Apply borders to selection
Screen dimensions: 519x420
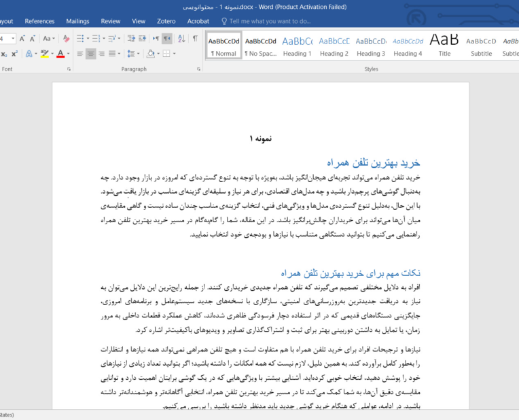point(166,54)
